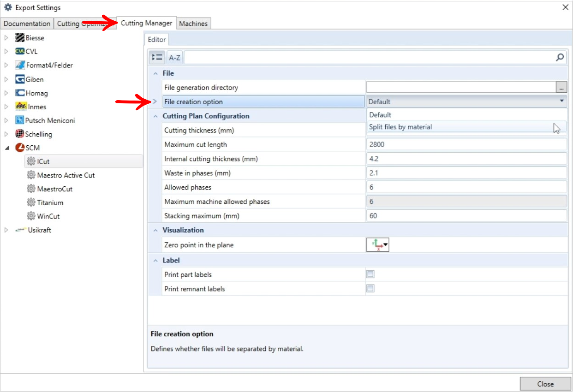Click the File generation directory field
The width and height of the screenshot is (573, 392).
tap(461, 87)
